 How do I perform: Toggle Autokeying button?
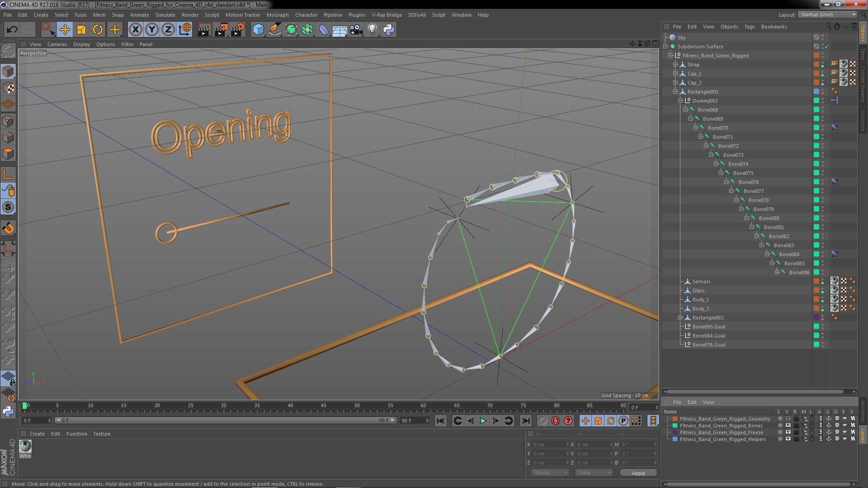coord(556,421)
